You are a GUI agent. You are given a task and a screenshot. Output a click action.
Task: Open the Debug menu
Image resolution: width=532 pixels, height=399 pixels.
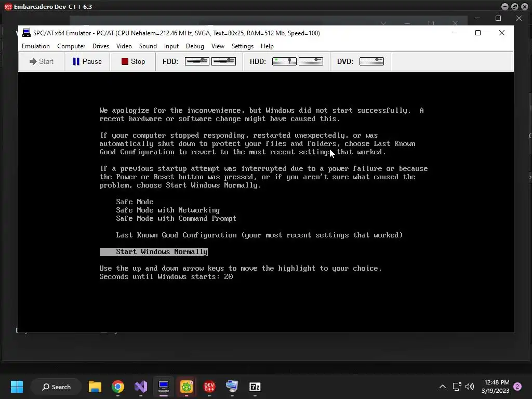point(195,46)
